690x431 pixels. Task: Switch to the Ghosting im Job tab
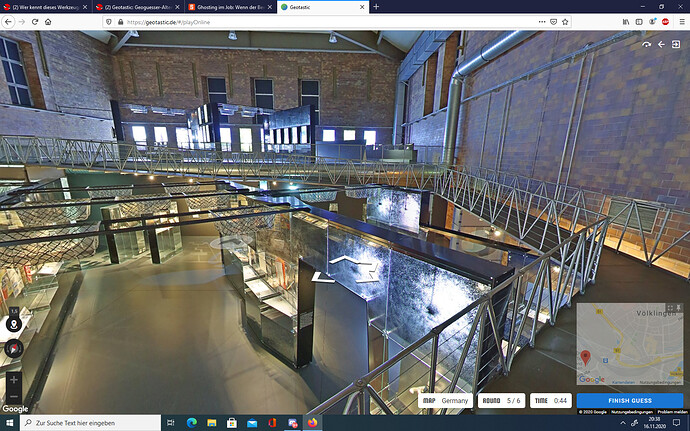(229, 7)
